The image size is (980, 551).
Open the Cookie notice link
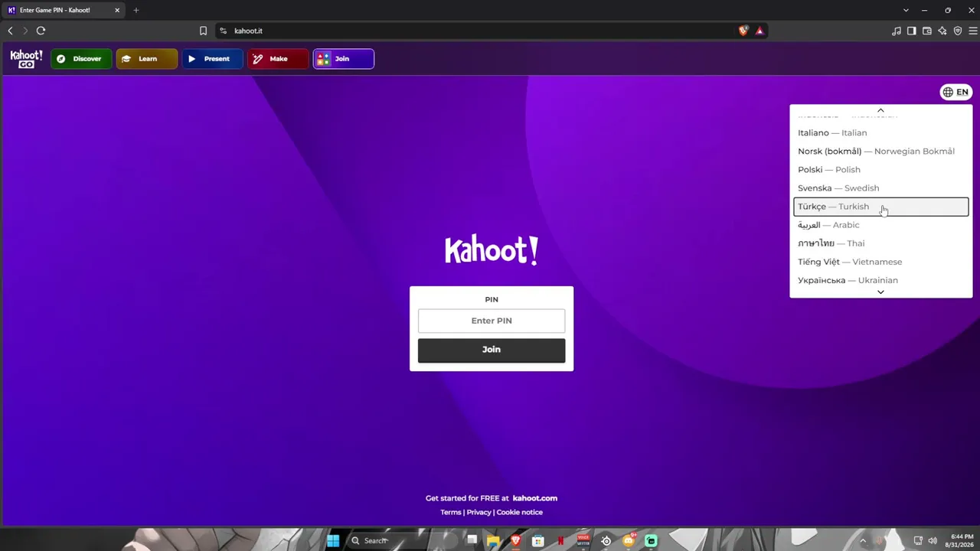click(x=520, y=513)
